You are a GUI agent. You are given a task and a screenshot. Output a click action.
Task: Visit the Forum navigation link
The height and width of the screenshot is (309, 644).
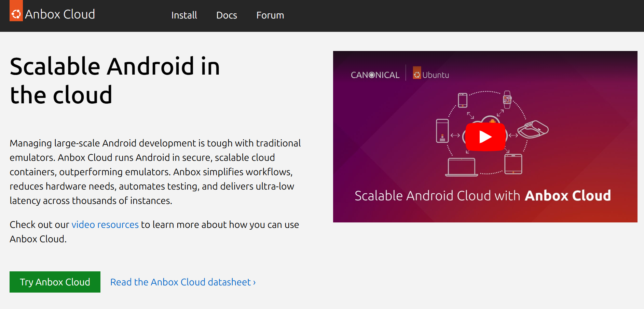(x=270, y=15)
